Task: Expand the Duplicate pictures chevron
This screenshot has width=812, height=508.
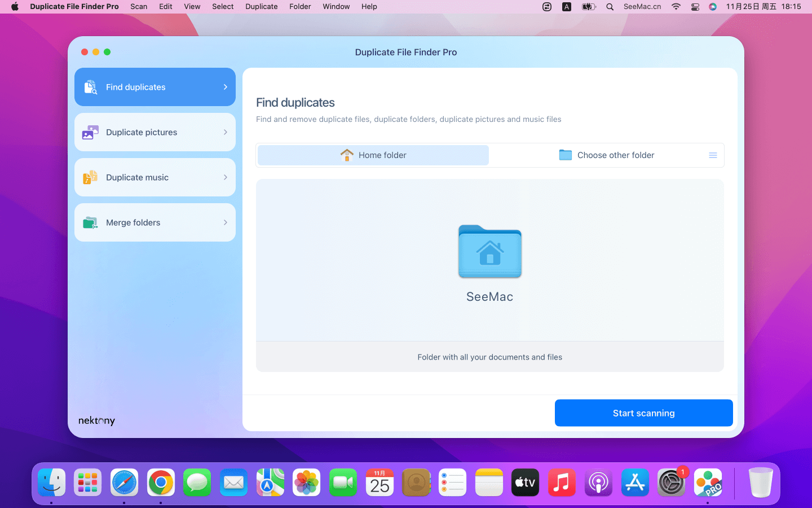Action: pyautogui.click(x=226, y=132)
